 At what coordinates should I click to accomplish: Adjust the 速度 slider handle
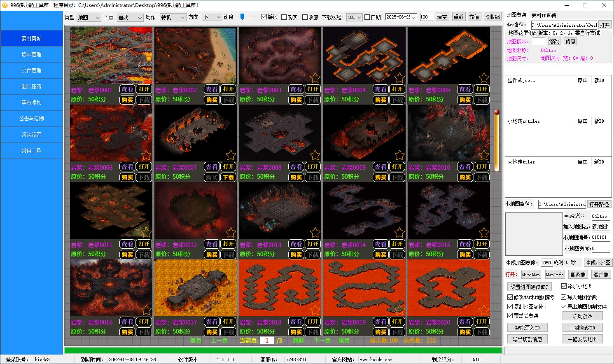243,17
